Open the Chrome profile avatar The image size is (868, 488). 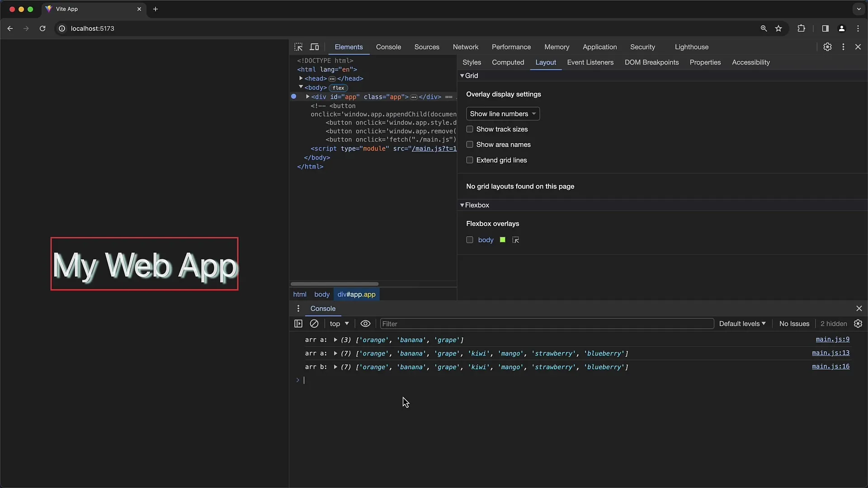tap(842, 28)
